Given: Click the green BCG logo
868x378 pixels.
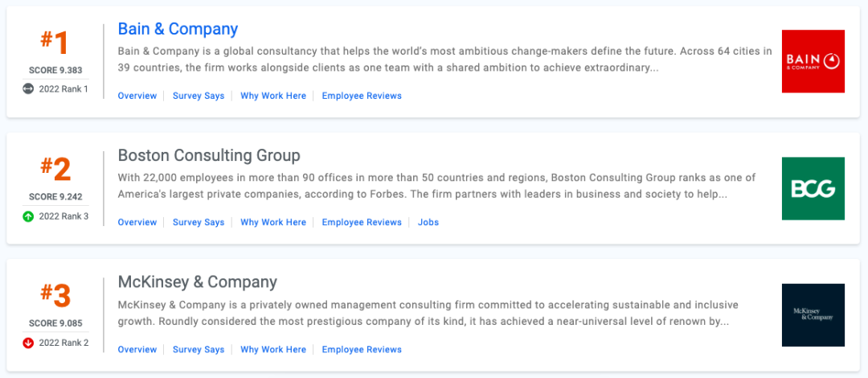Looking at the screenshot, I should (x=813, y=188).
